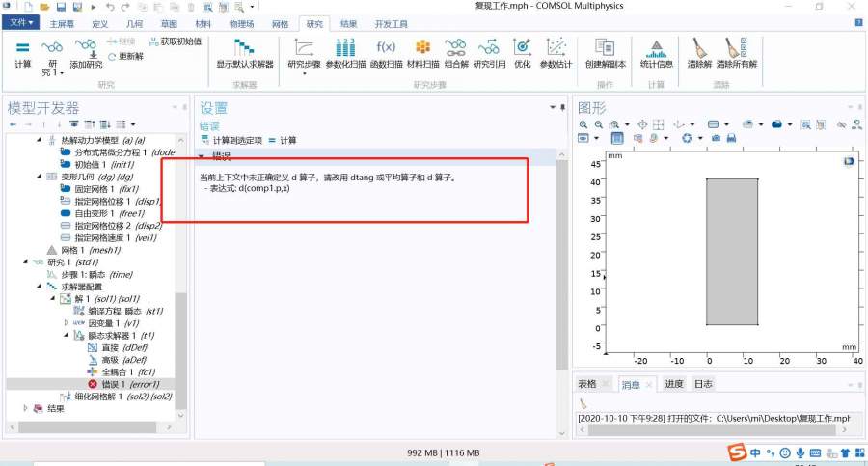Open the Study Steps (研究步骤) dropdown
868x466 pixels.
click(x=304, y=73)
